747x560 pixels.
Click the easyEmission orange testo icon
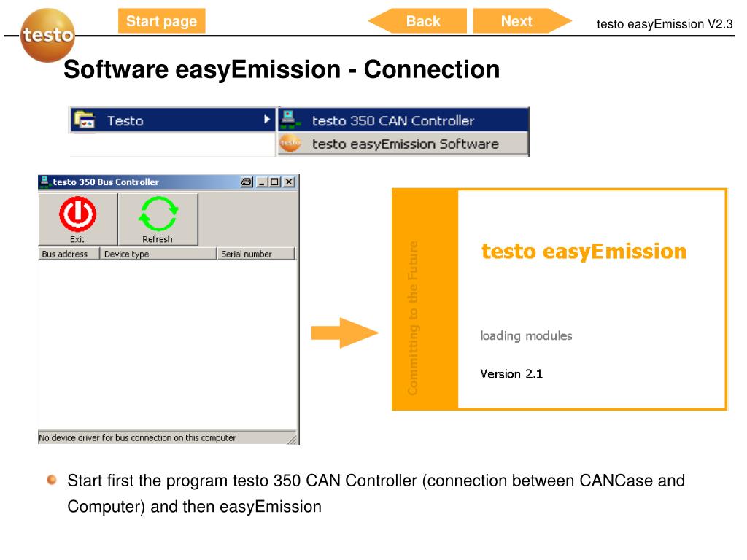tap(290, 143)
